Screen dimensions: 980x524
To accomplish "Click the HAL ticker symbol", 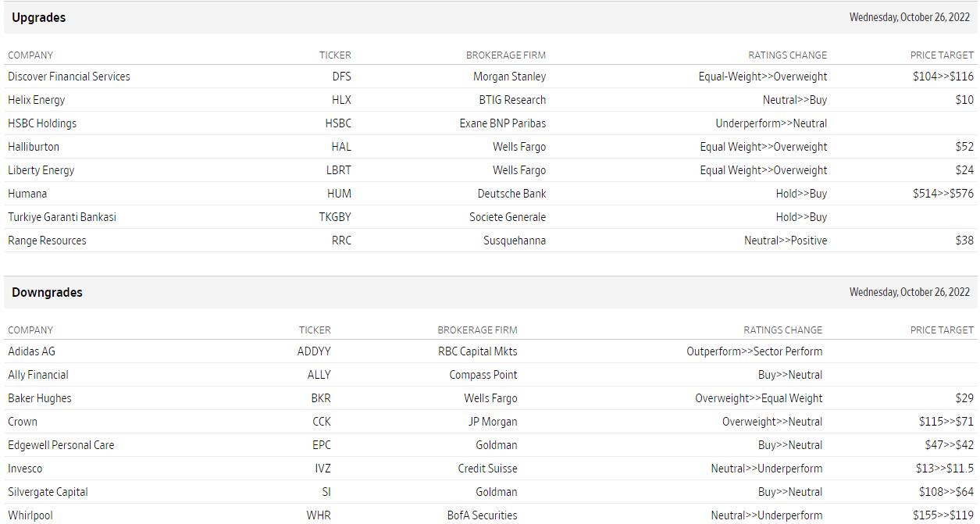I will tap(341, 147).
